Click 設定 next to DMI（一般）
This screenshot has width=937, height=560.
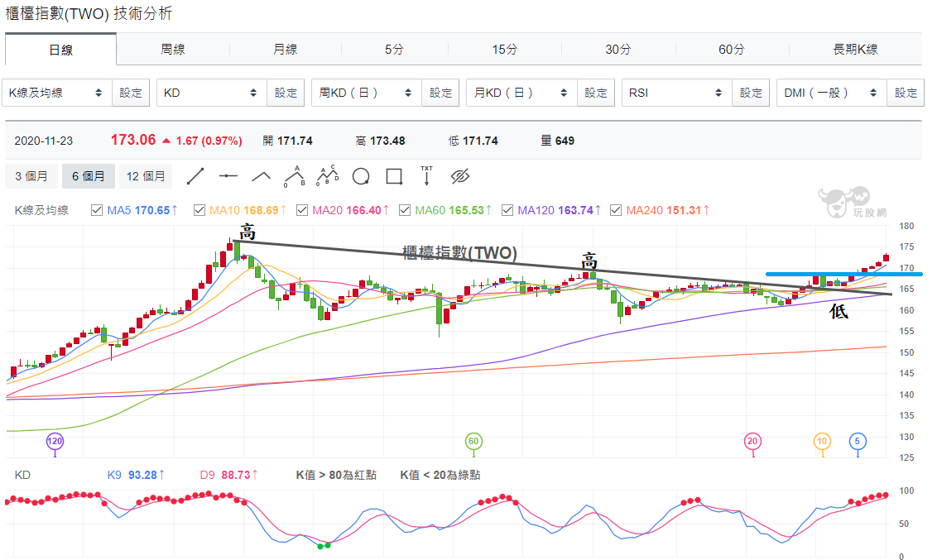coord(906,93)
